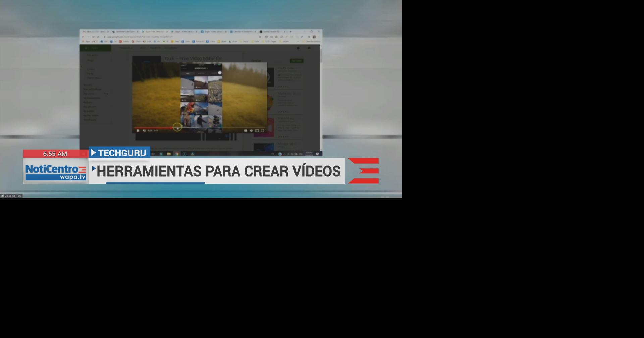This screenshot has width=644, height=338.
Task: Pause the Quik preview video
Action: [x=138, y=130]
